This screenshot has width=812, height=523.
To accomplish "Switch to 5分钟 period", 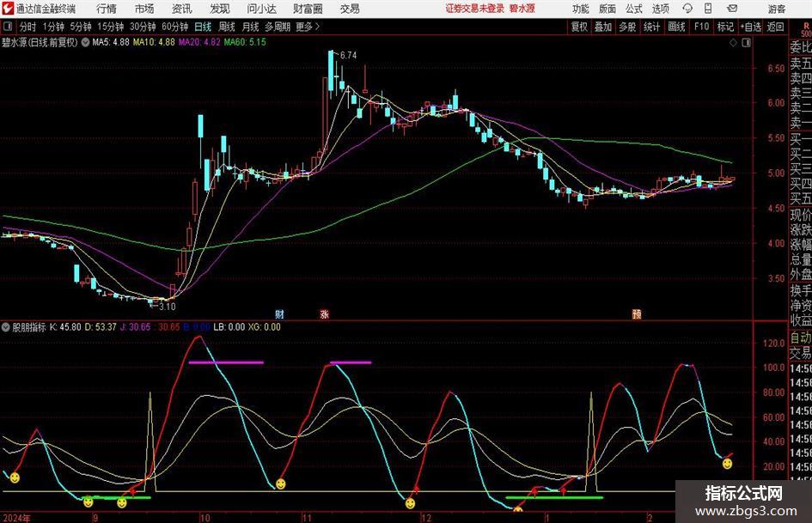I will 81,27.
